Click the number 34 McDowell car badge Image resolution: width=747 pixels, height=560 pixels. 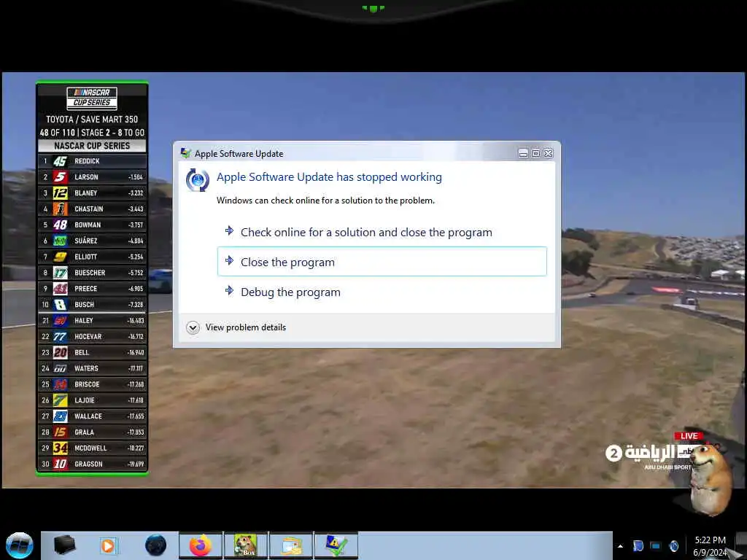[60, 448]
